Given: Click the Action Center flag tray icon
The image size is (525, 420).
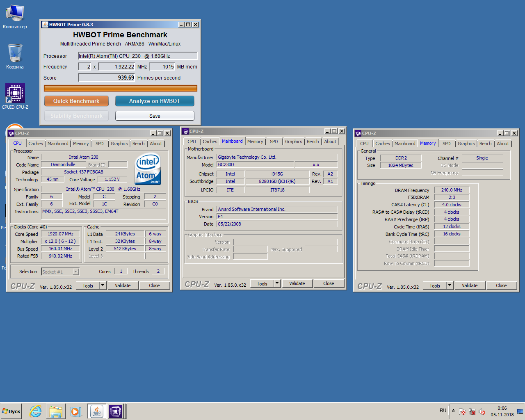Looking at the screenshot, I should (x=462, y=411).
